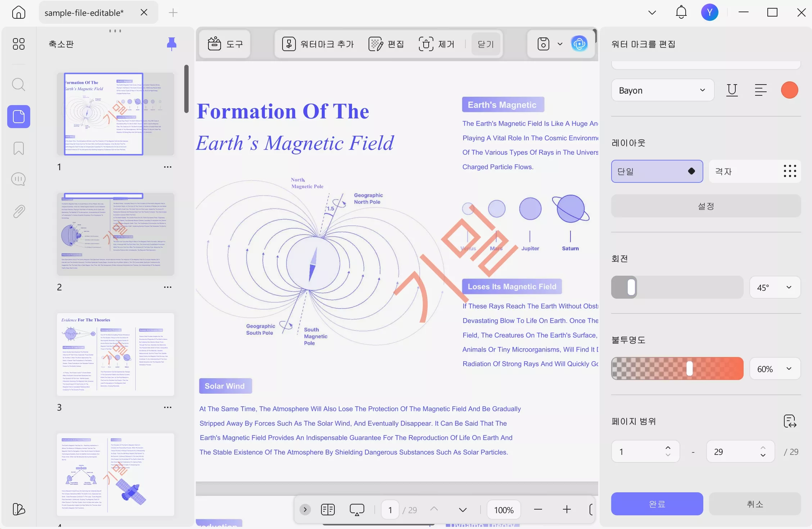Click the 설정 settings button
Image resolution: width=812 pixels, height=529 pixels.
click(x=706, y=206)
